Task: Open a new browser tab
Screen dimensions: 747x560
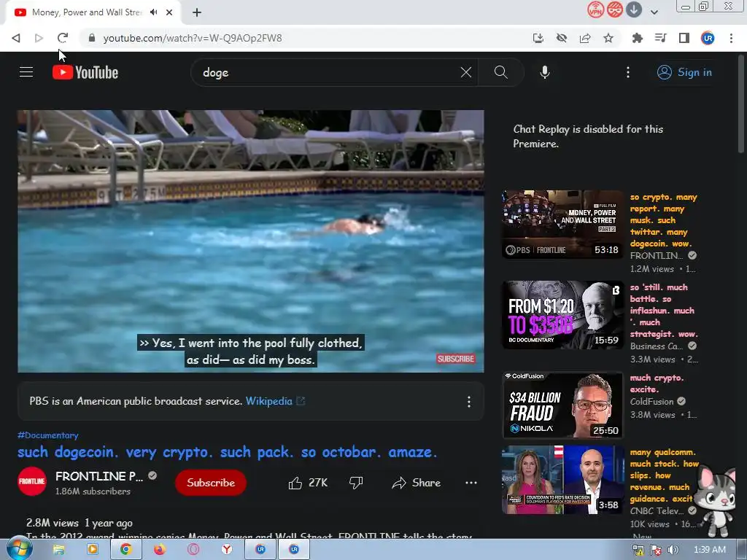Action: tap(197, 12)
